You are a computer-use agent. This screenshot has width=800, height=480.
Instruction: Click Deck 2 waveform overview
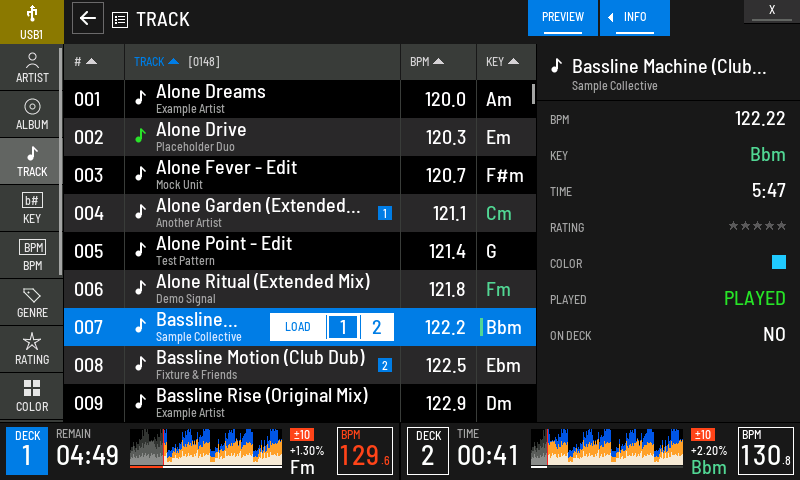pyautogui.click(x=607, y=448)
